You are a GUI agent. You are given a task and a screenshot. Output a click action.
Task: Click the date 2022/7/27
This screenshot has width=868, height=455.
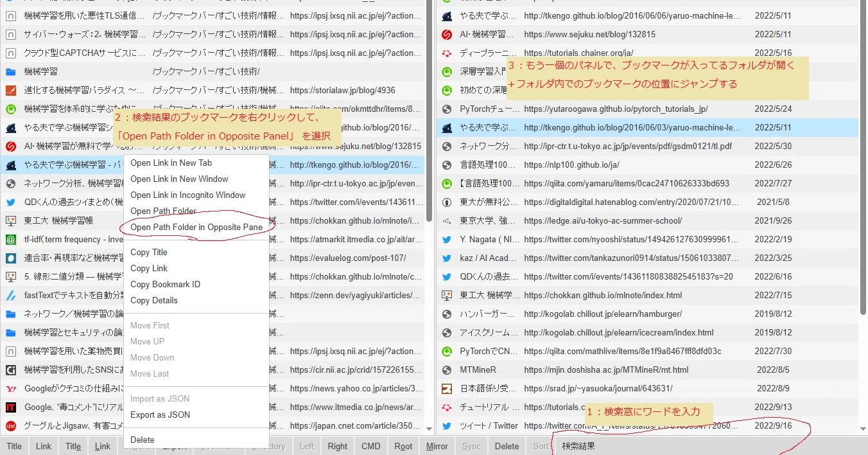[x=774, y=183]
